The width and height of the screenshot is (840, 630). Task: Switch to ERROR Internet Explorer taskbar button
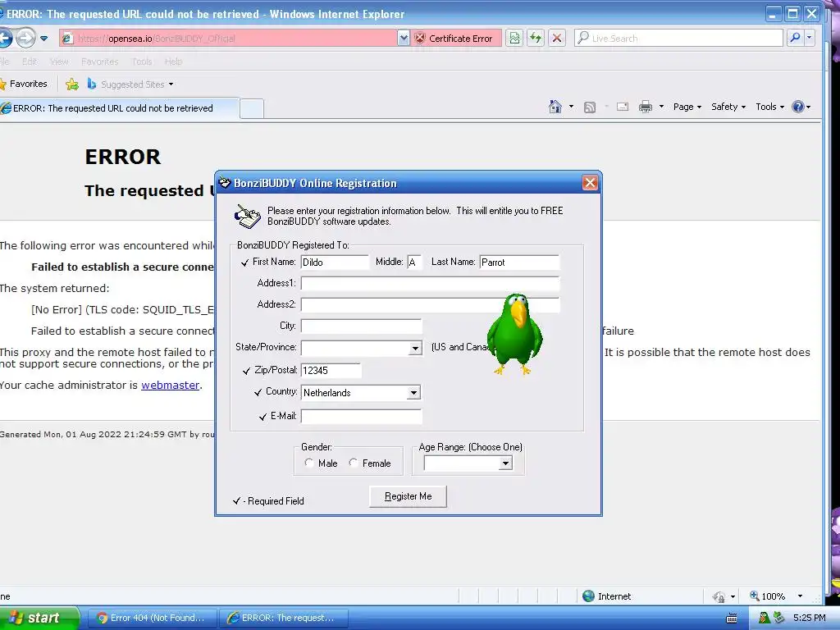pyautogui.click(x=283, y=618)
